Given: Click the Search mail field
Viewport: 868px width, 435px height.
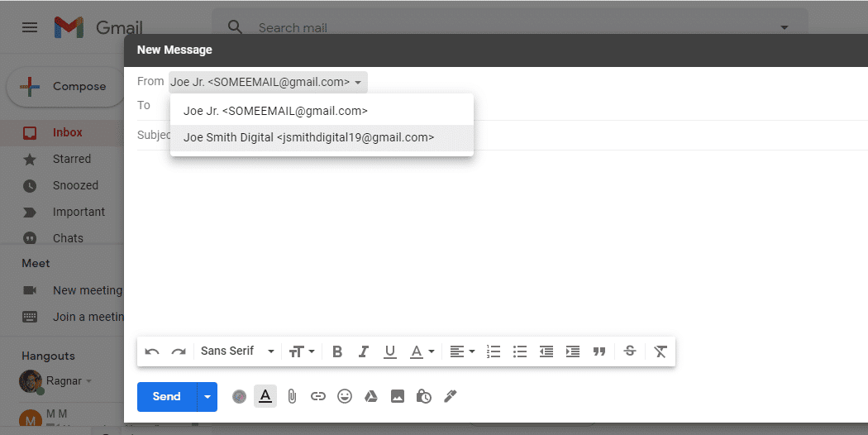Looking at the screenshot, I should 496,28.
